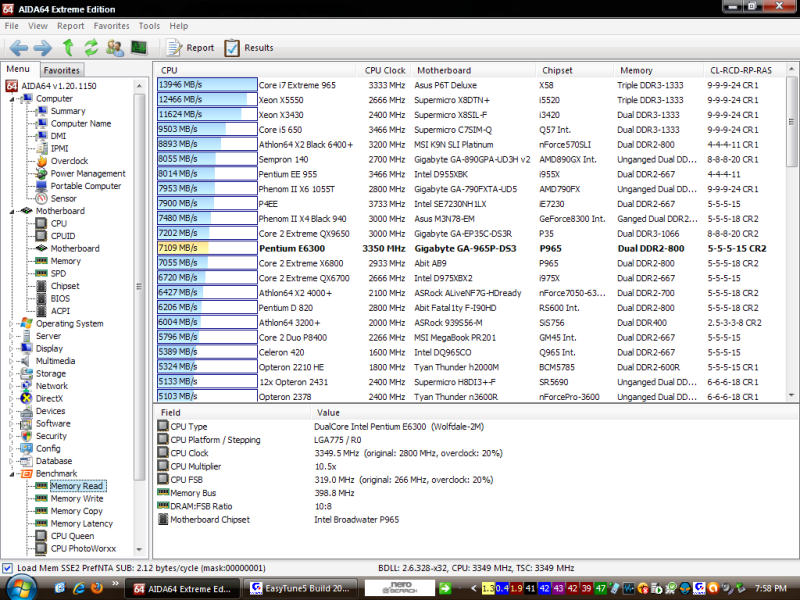Open EasyTune5 from the taskbar
The width and height of the screenshot is (800, 600).
(301, 588)
